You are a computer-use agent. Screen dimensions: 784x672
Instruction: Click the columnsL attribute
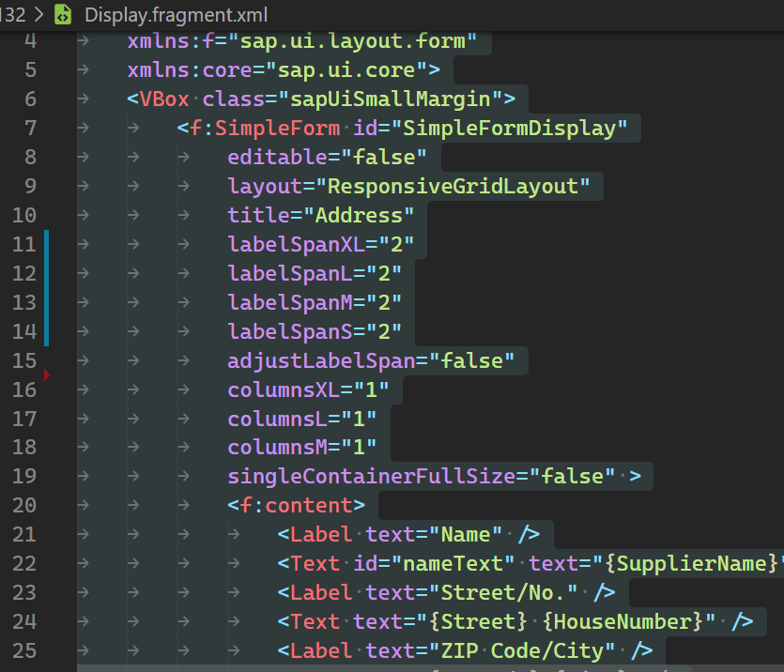point(278,419)
